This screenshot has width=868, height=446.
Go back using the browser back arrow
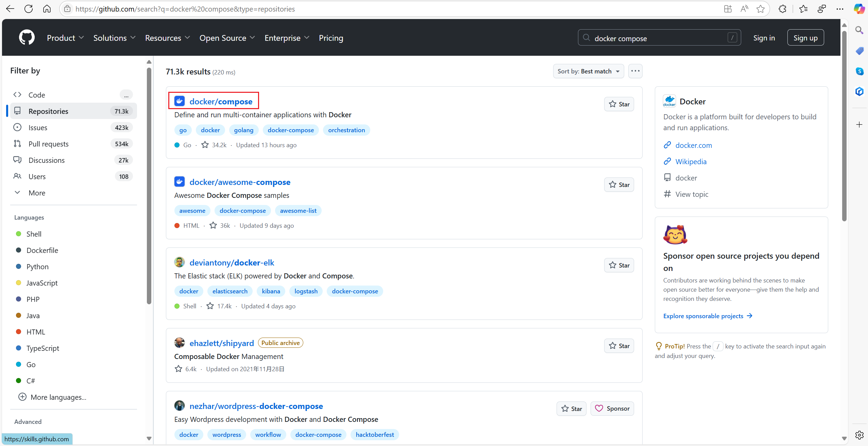click(x=10, y=9)
